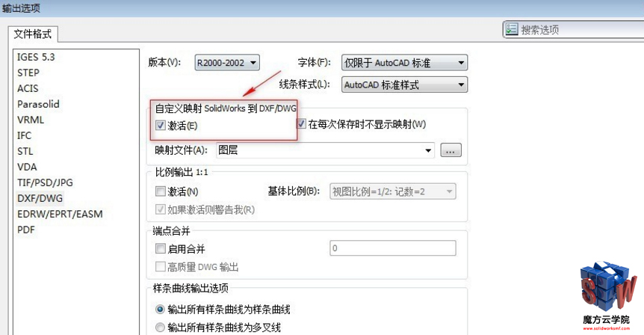Select Parasolid format entry
Image resolution: width=644 pixels, height=335 pixels.
(x=38, y=104)
